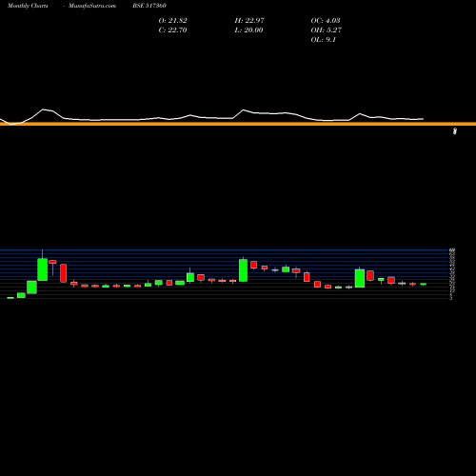Click the 'OC: 4.03' reading
476x476 pixels.
tap(326, 21)
